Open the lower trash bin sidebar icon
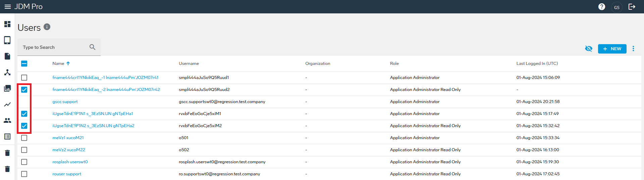 (x=7, y=169)
